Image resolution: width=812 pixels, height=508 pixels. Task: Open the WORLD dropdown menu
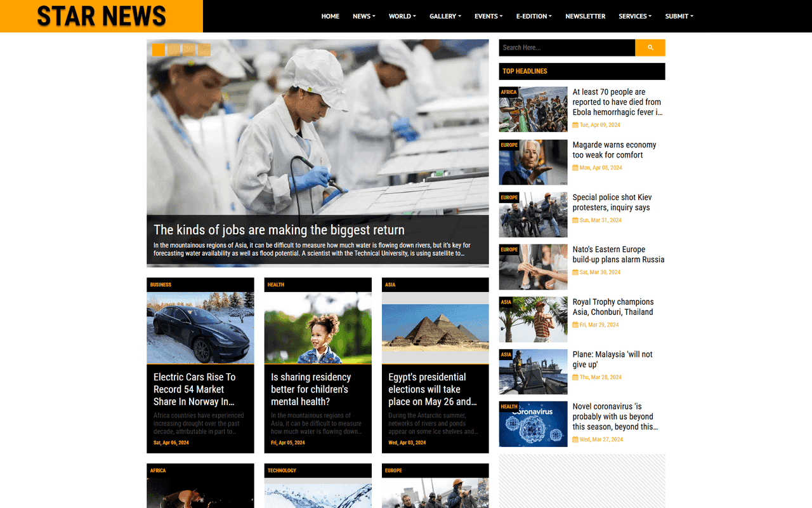(x=402, y=16)
